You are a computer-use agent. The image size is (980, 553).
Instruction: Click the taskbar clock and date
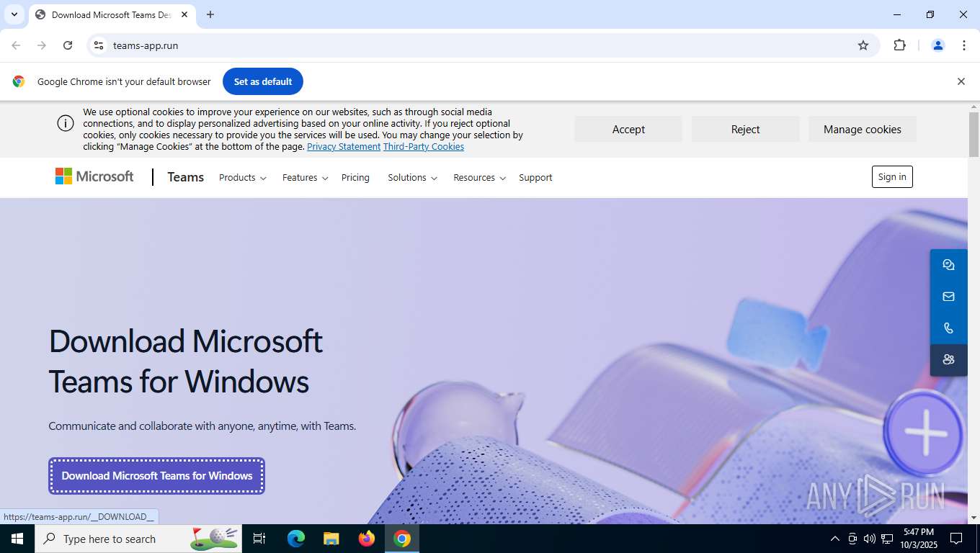[918, 539]
